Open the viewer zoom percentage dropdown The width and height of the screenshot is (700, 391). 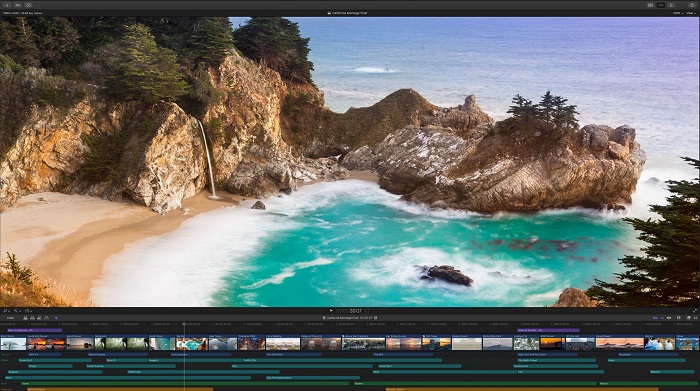pos(678,13)
